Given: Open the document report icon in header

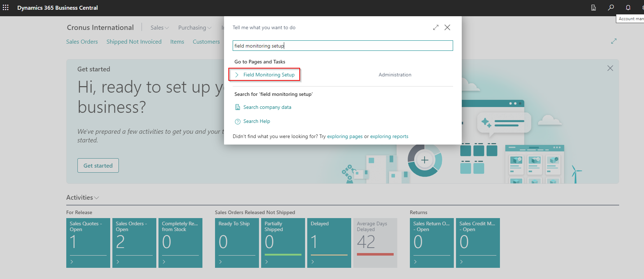Looking at the screenshot, I should point(594,8).
